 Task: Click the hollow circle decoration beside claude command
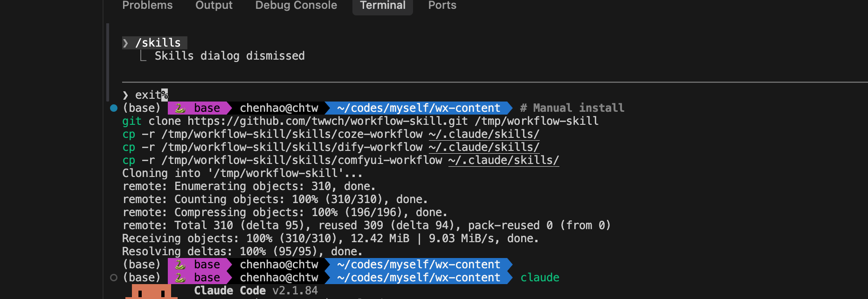pyautogui.click(x=114, y=278)
